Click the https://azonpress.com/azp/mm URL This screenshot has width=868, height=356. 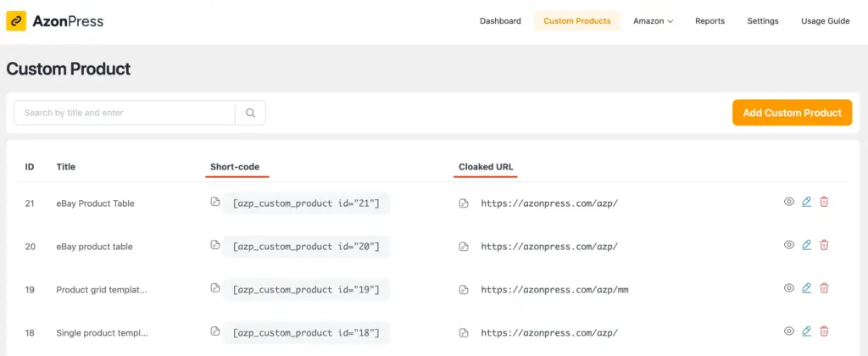point(554,290)
